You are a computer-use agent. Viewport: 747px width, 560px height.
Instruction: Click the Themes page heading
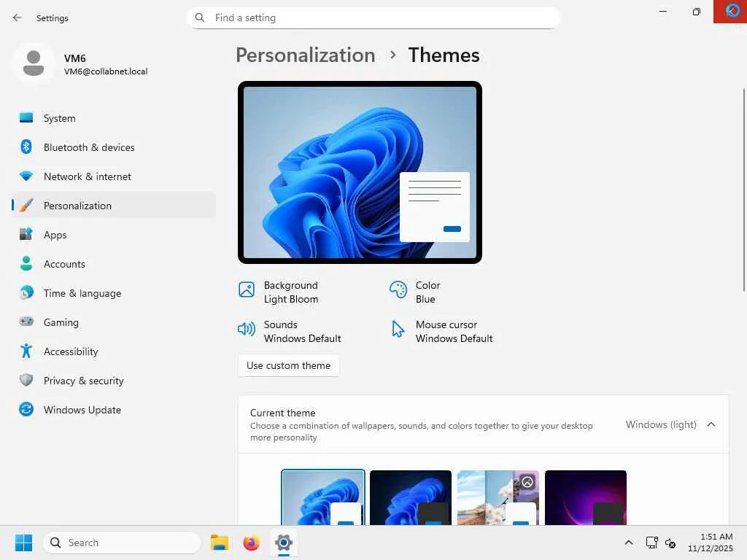click(x=444, y=55)
